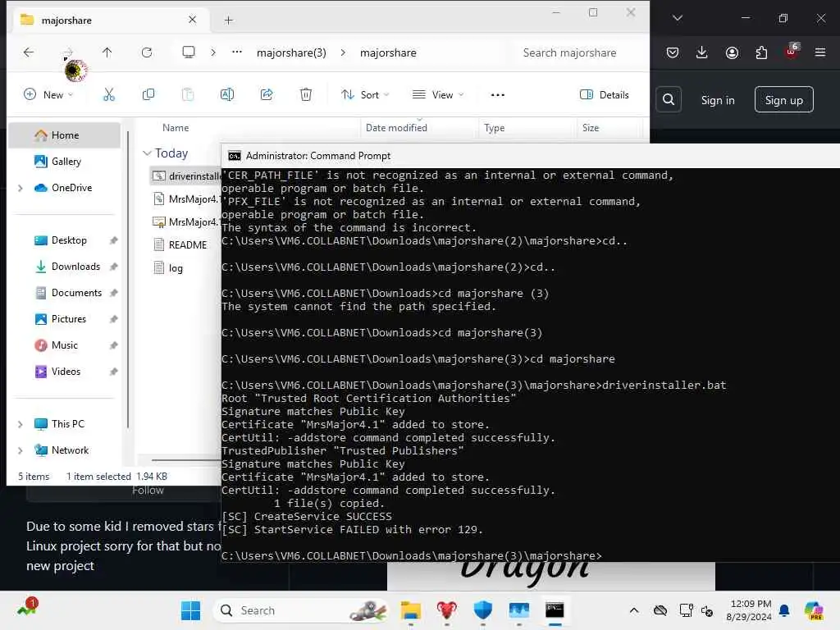Open Windows Security shield on taskbar
This screenshot has height=630, width=840.
coord(482,610)
